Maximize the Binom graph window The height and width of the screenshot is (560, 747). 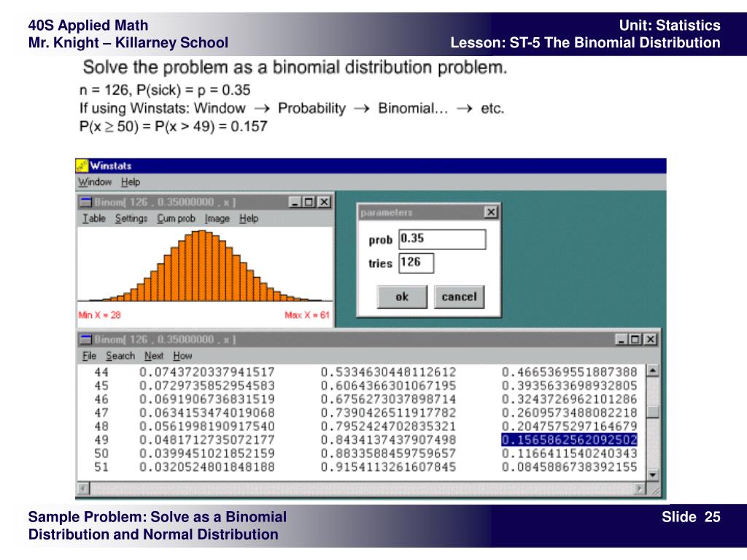(x=309, y=202)
